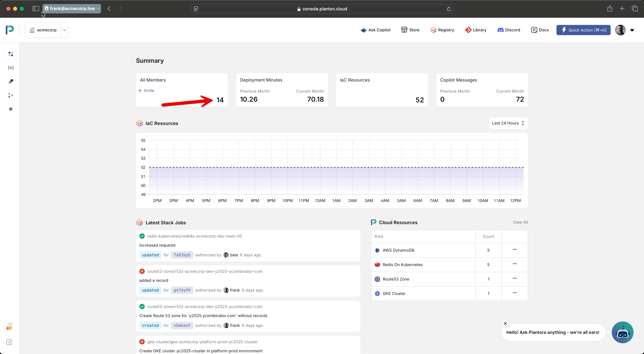The width and height of the screenshot is (644, 354).
Task: Open the git branch sidebar icon
Action: pyautogui.click(x=11, y=95)
